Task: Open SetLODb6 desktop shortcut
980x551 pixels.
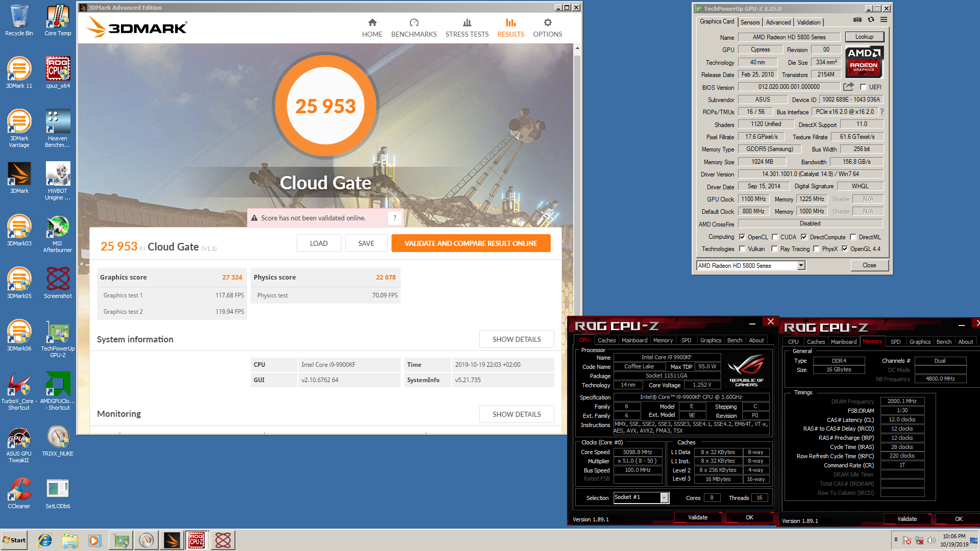Action: coord(58,493)
